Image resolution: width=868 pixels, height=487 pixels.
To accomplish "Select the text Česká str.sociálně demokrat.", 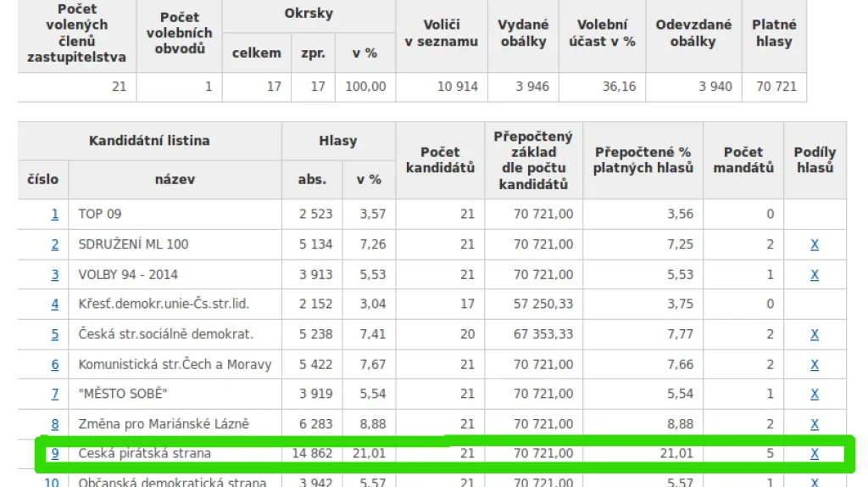I will [165, 334].
